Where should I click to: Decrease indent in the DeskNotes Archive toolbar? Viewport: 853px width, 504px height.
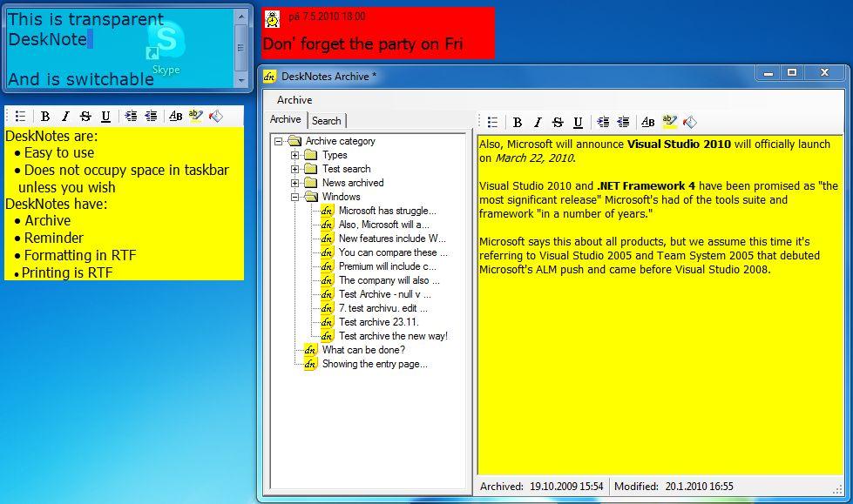click(x=623, y=123)
